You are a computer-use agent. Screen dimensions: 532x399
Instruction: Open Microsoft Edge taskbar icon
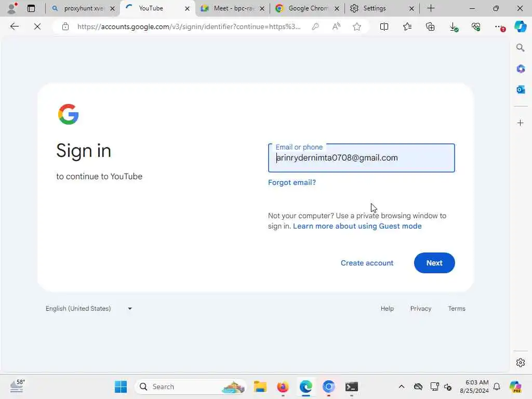pos(305,387)
